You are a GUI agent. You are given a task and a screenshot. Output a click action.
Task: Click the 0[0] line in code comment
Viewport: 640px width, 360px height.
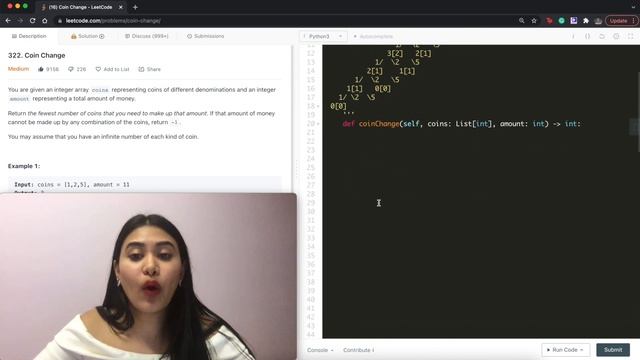click(338, 106)
